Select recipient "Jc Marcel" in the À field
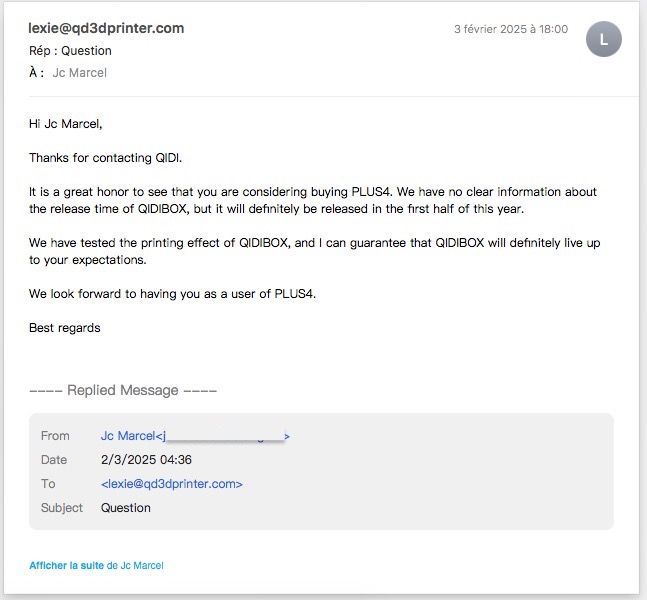Screen dimensions: 647x600 point(80,73)
